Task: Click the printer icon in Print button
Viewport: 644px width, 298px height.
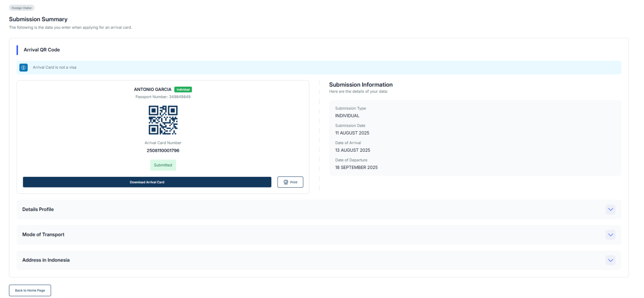Action: [x=286, y=182]
